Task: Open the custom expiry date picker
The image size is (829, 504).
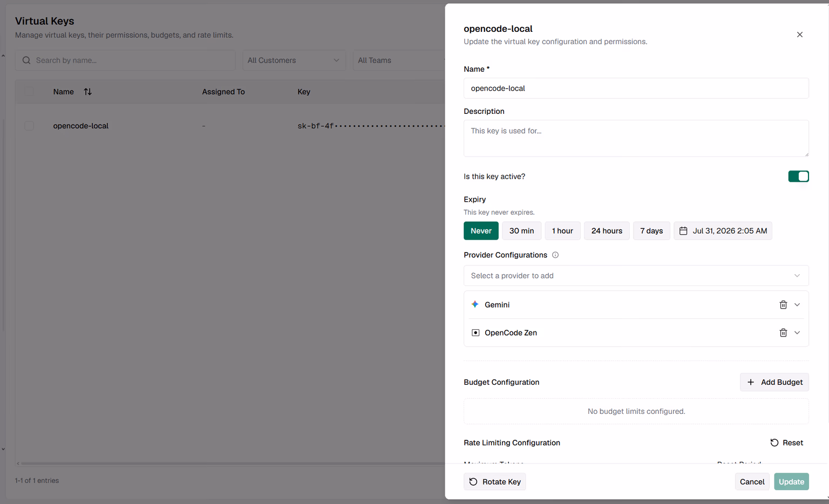Action: click(x=723, y=231)
